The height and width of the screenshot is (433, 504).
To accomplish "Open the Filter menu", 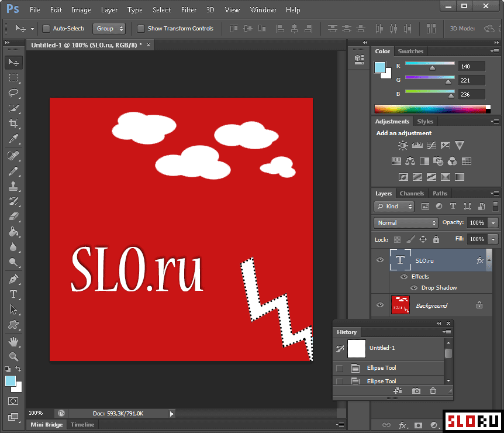I will pos(189,10).
